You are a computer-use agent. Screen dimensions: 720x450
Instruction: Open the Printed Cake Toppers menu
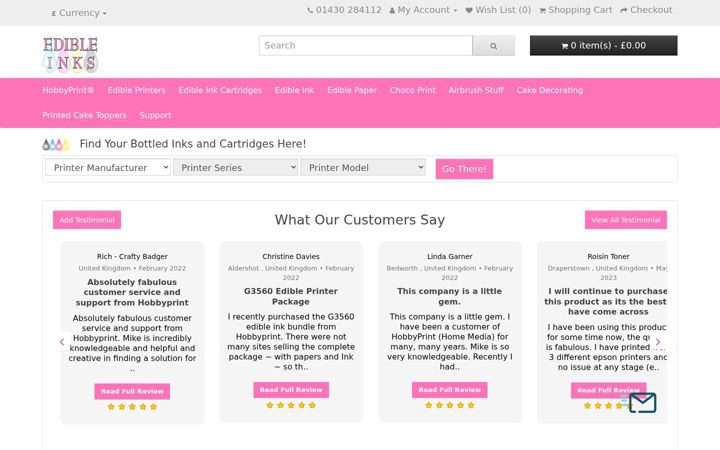tap(84, 115)
